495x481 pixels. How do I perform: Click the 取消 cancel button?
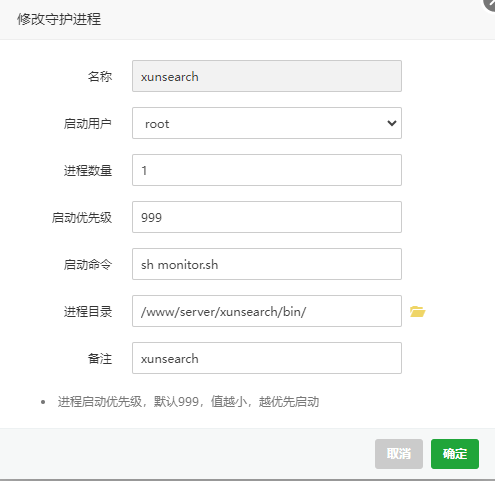tap(399, 454)
